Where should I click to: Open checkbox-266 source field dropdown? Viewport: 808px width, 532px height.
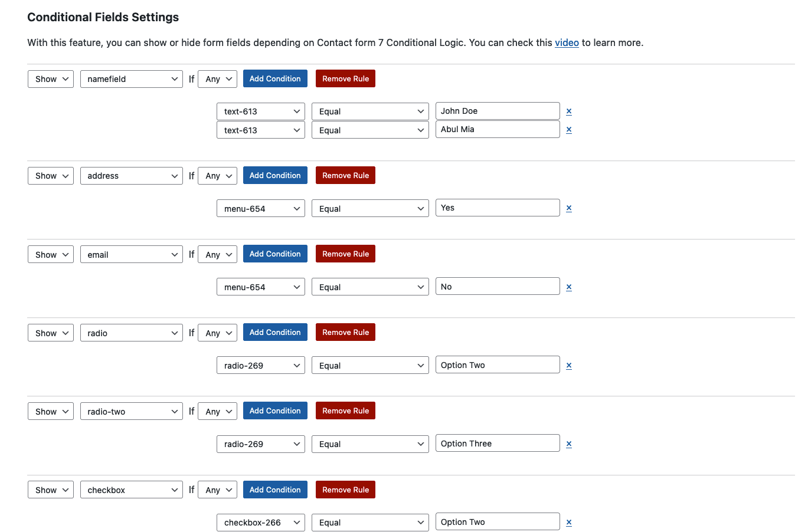(x=261, y=523)
